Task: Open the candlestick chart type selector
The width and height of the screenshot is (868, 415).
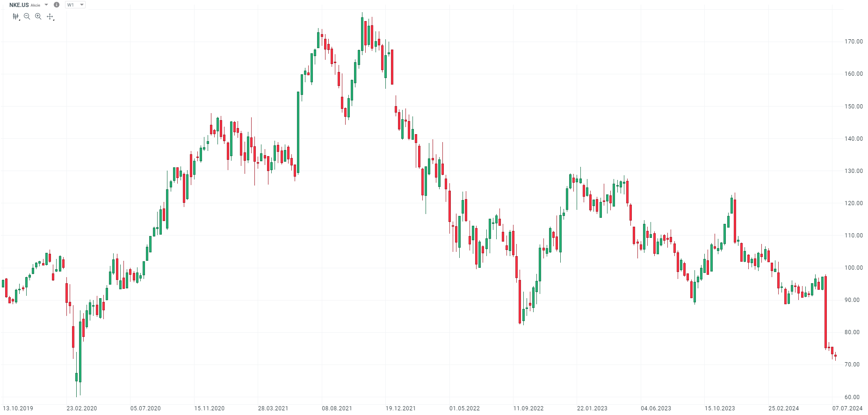Action: pyautogui.click(x=16, y=16)
